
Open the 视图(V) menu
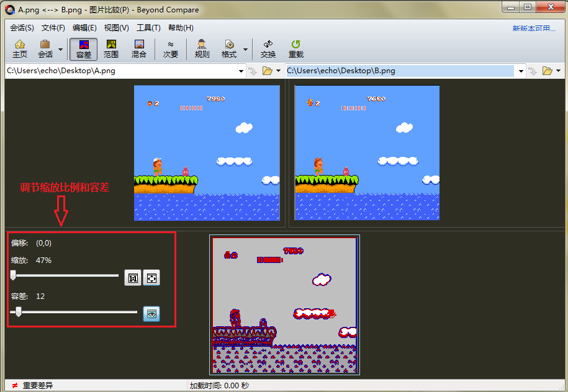[x=116, y=28]
